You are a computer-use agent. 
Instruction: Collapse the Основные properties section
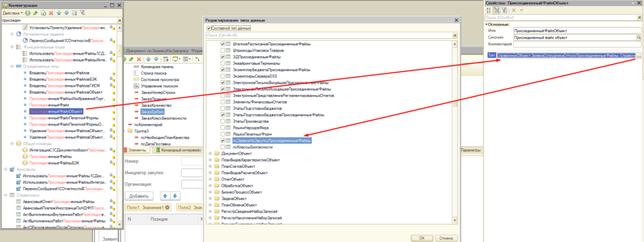click(486, 25)
